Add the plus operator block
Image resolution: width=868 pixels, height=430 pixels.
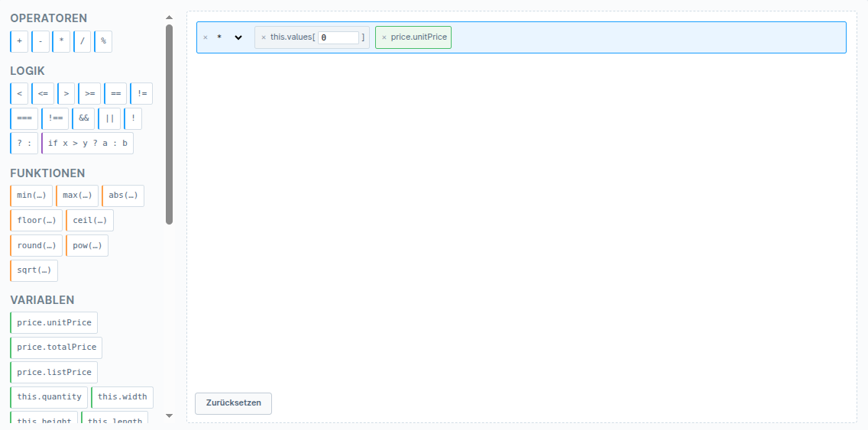click(19, 41)
